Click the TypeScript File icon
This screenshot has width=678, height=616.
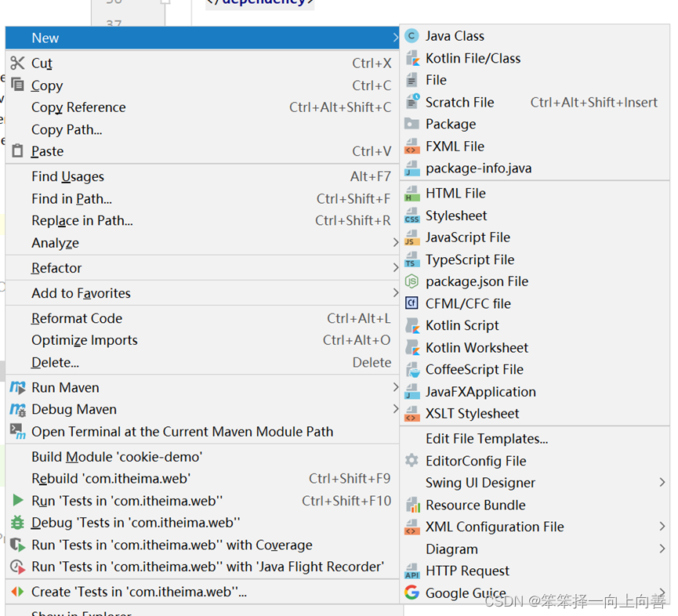(412, 259)
